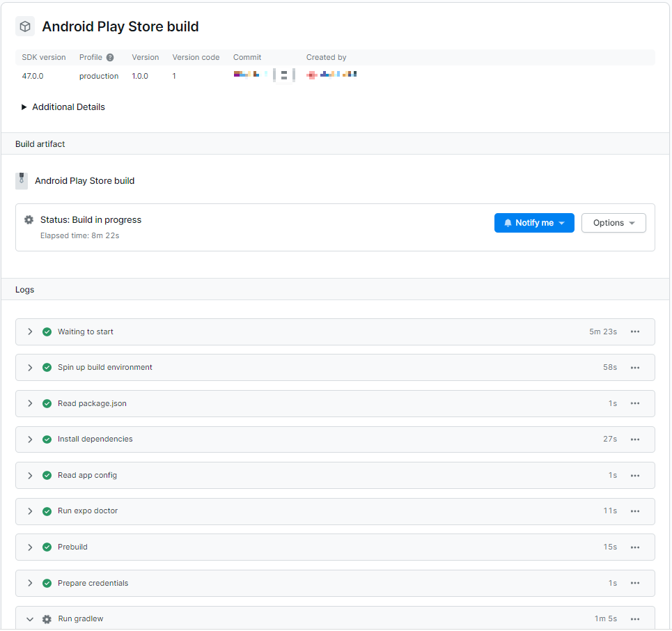This screenshot has height=631, width=672.
Task: Click the package cube icon beside the title
Action: coord(25,26)
